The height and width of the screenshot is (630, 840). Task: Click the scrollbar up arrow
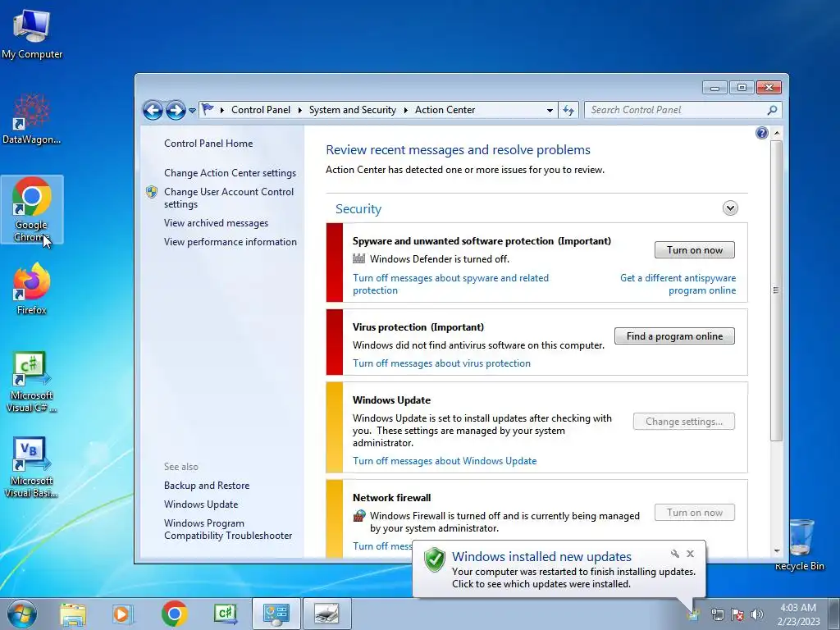click(x=776, y=132)
